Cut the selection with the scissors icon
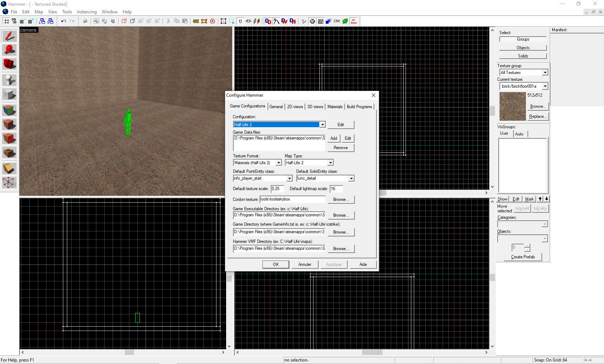Image resolution: width=604 pixels, height=364 pixels. click(168, 21)
